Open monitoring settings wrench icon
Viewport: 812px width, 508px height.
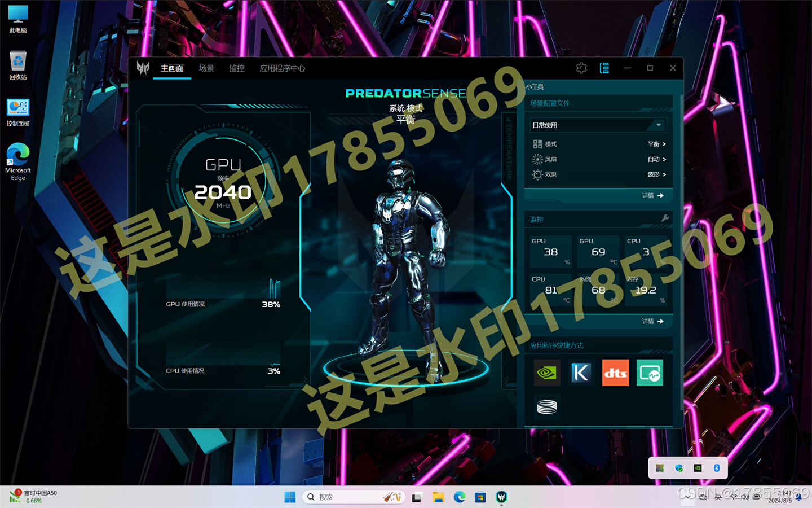pyautogui.click(x=665, y=218)
